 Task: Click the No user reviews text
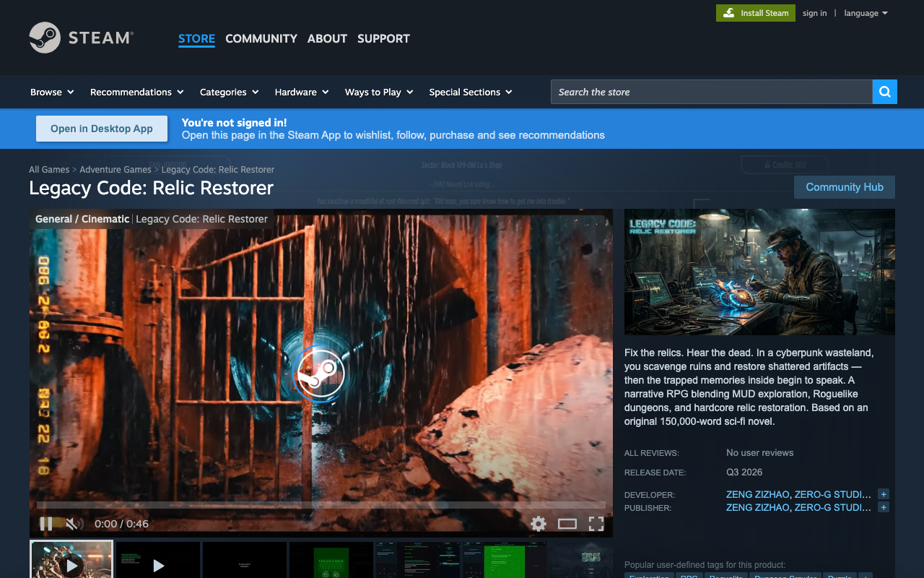point(759,452)
